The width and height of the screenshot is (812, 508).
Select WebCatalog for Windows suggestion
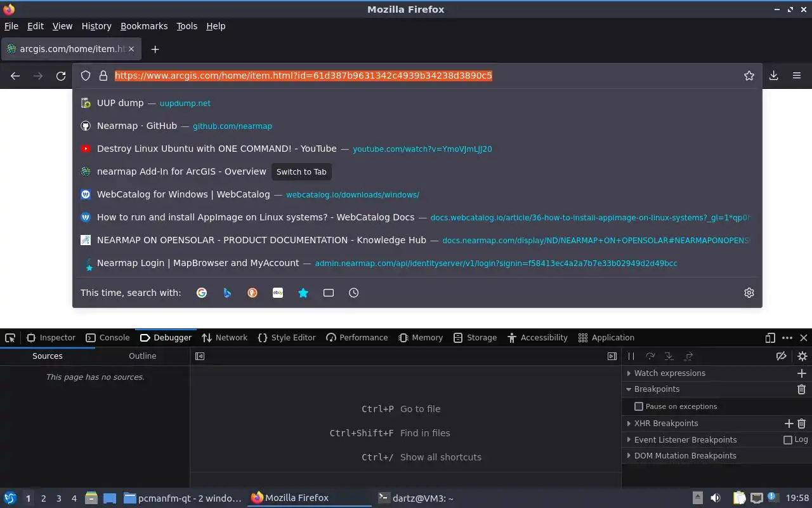(417, 194)
